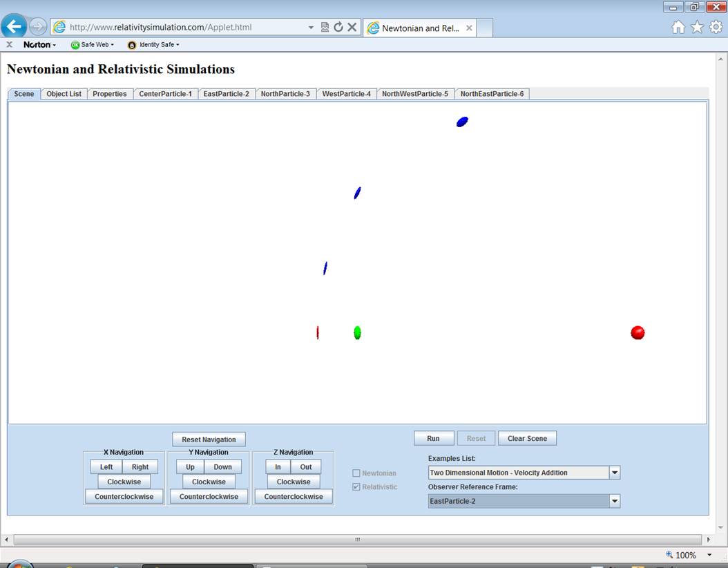Open Favorites star icon

(698, 27)
